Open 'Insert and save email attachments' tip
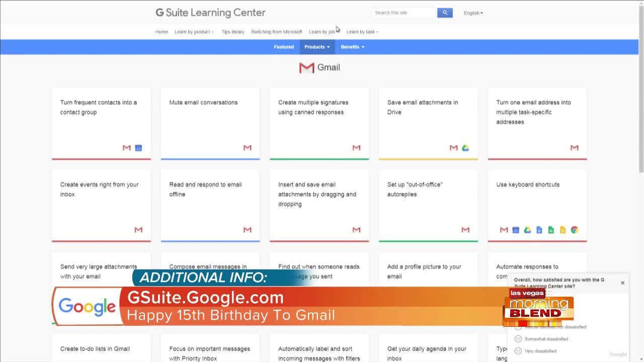 point(319,206)
